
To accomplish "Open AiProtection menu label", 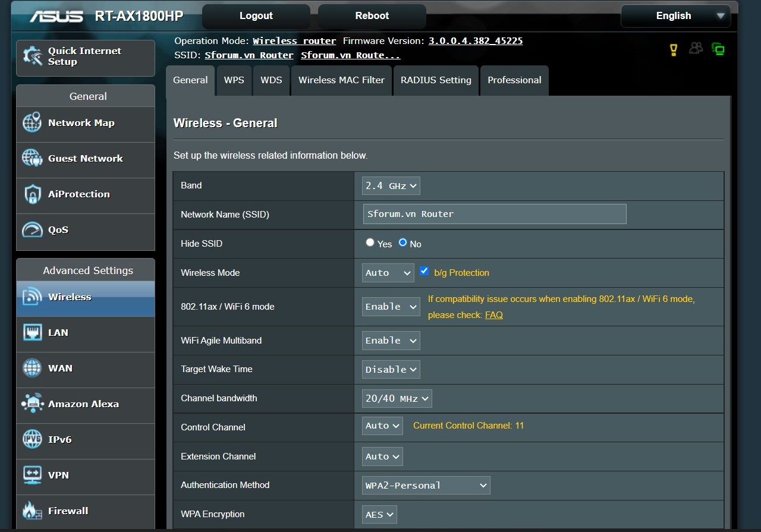I will [79, 194].
